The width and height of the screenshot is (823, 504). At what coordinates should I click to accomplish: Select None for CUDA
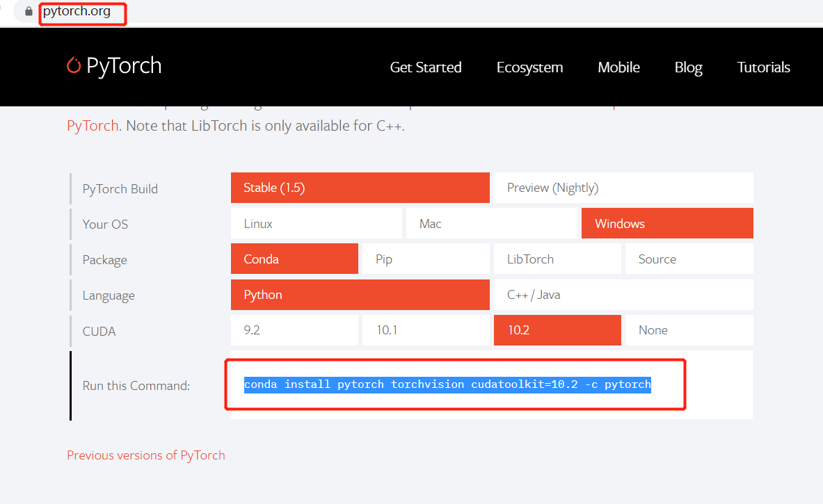point(689,330)
